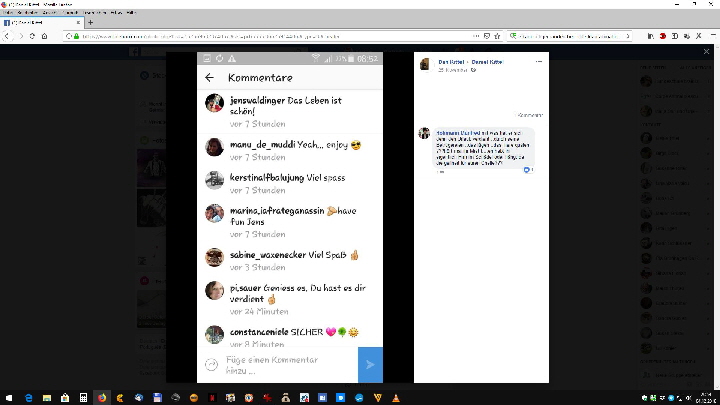Click manu_de_muddi's avatar

click(x=214, y=147)
